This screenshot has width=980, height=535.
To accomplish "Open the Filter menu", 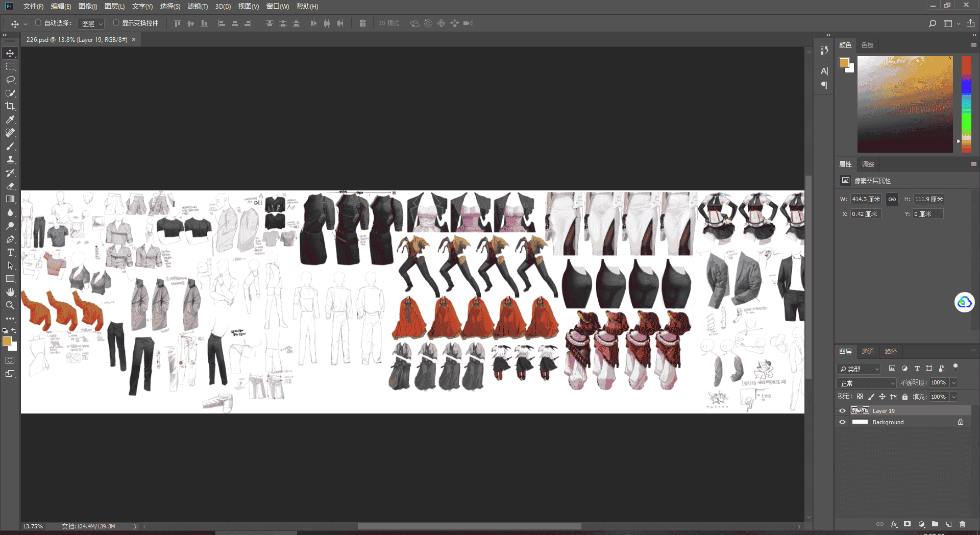I will click(198, 6).
